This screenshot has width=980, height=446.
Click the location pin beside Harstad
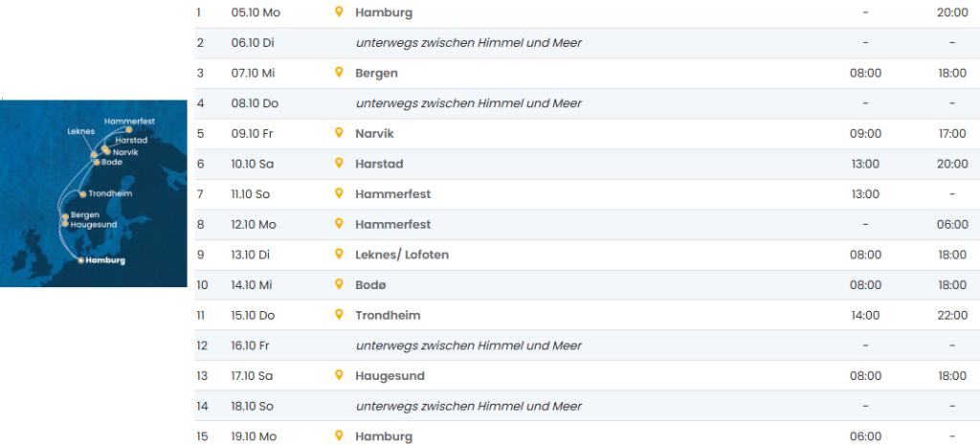[338, 164]
